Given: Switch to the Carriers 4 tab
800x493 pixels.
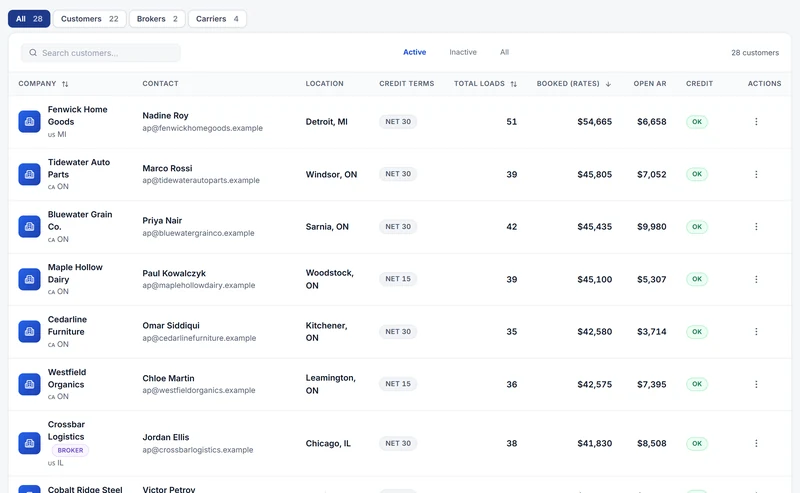Looking at the screenshot, I should pos(217,19).
